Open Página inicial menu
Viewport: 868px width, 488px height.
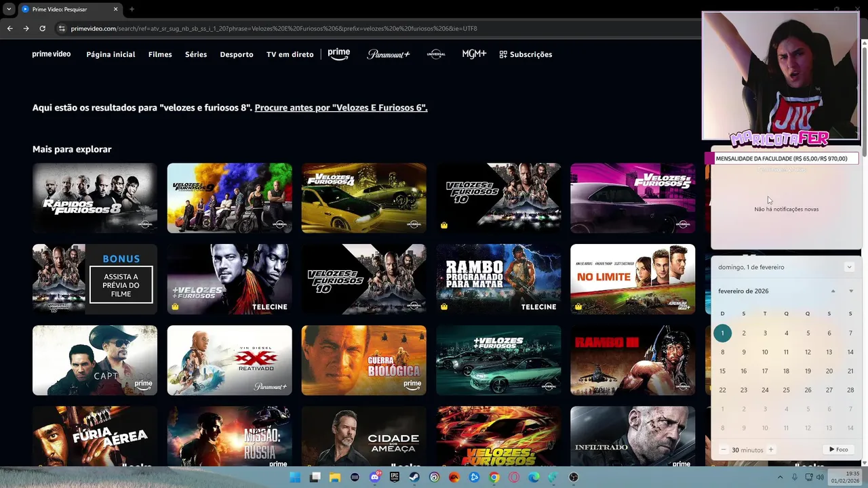(111, 54)
